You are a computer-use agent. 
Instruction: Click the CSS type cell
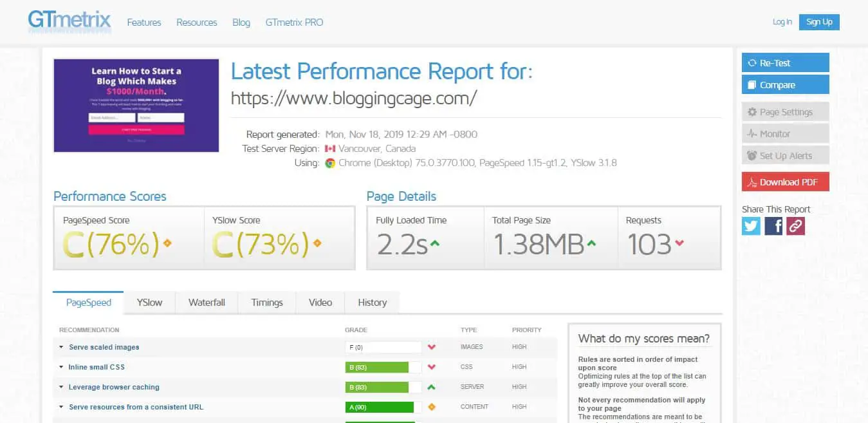pos(466,367)
